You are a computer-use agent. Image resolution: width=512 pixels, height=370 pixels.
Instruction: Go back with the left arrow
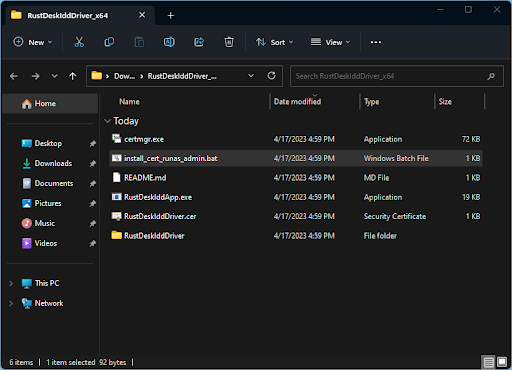coord(14,76)
